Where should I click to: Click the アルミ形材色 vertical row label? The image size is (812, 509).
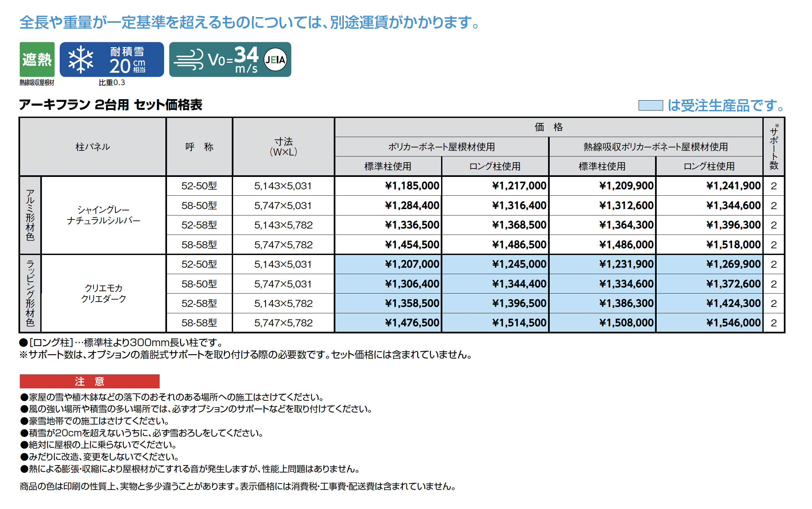coord(30,215)
